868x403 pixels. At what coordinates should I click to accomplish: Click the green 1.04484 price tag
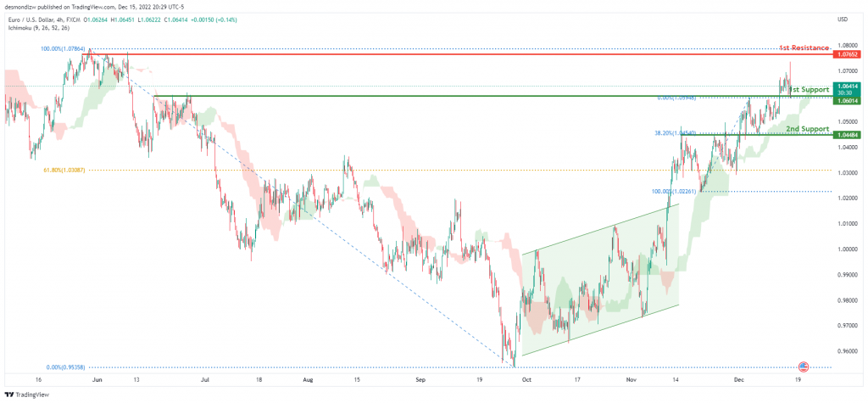point(848,135)
